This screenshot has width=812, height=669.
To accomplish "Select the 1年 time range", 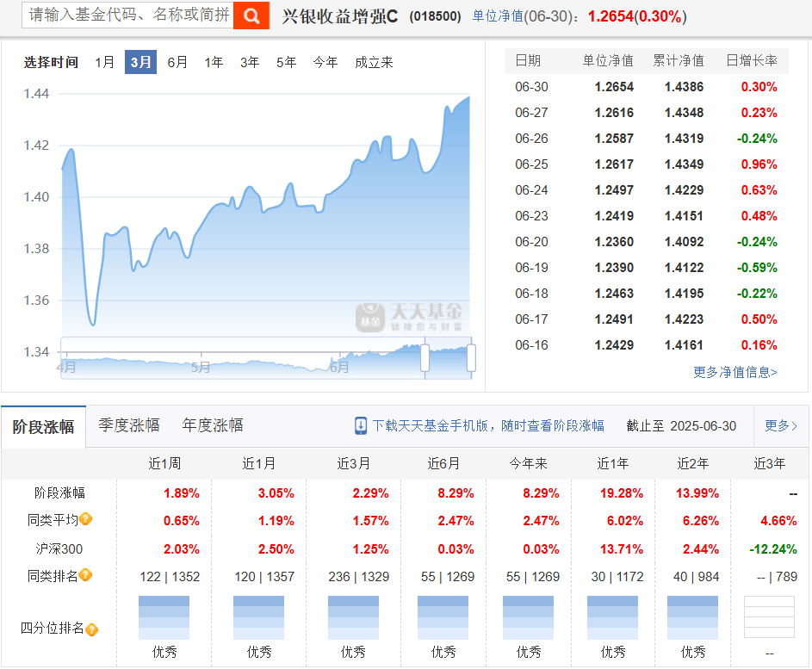I will coord(214,62).
